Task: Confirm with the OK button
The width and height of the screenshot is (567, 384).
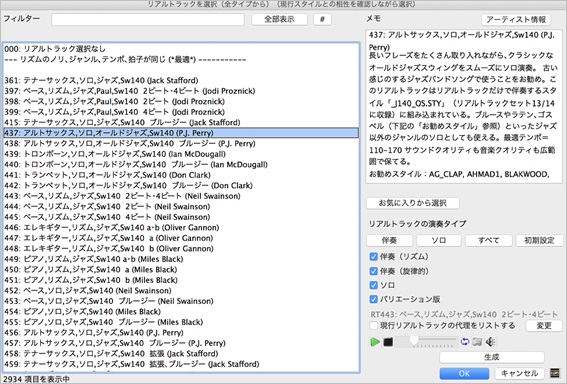Action: click(464, 374)
